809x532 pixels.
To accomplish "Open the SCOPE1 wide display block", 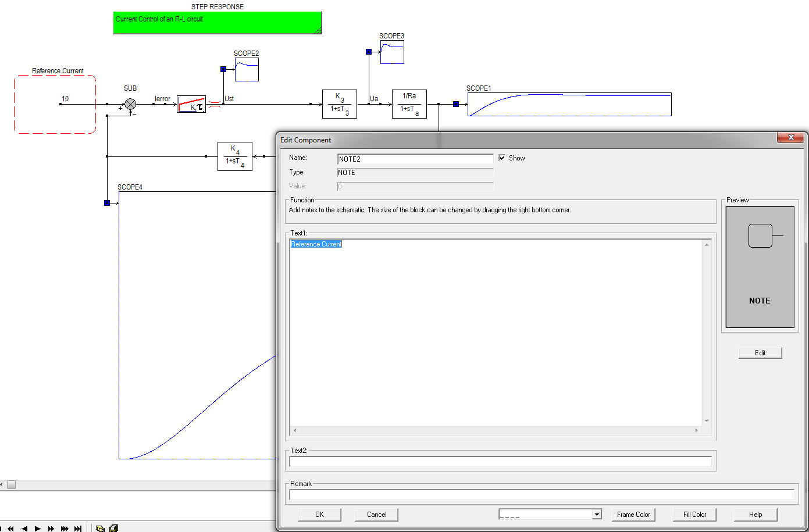I will click(x=569, y=104).
